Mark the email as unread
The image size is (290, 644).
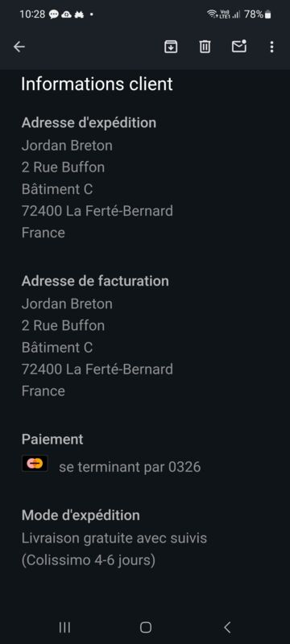coord(239,47)
